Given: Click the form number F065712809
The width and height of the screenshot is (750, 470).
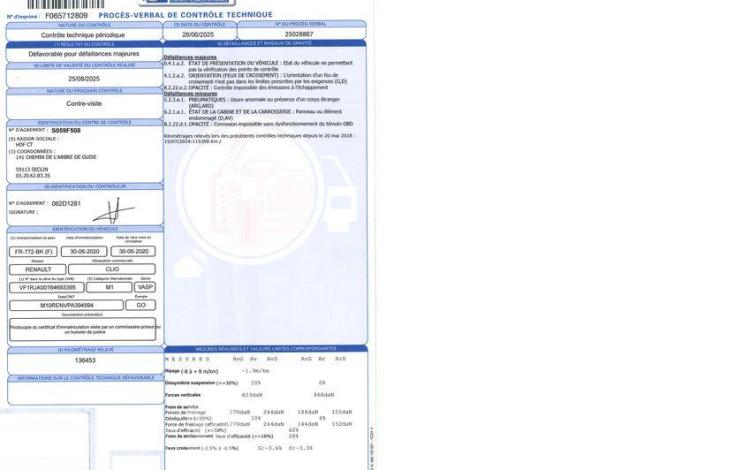Looking at the screenshot, I should [x=66, y=16].
